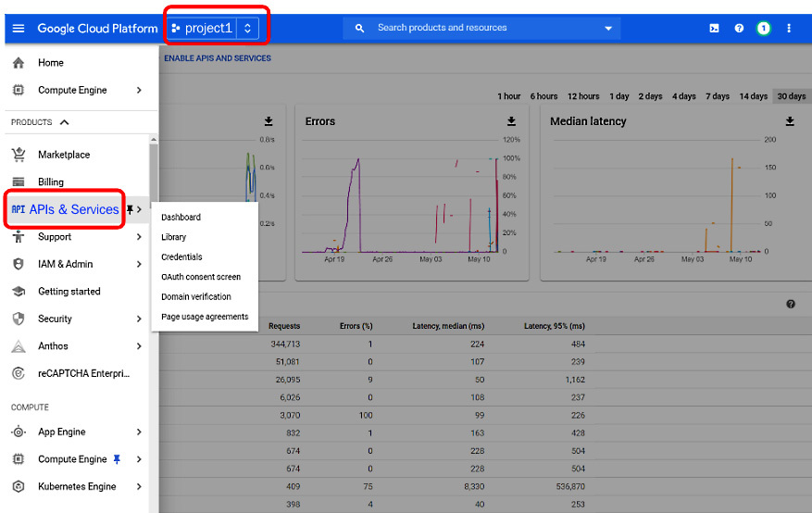
Task: Expand App Engine submenu arrow
Action: tap(139, 432)
